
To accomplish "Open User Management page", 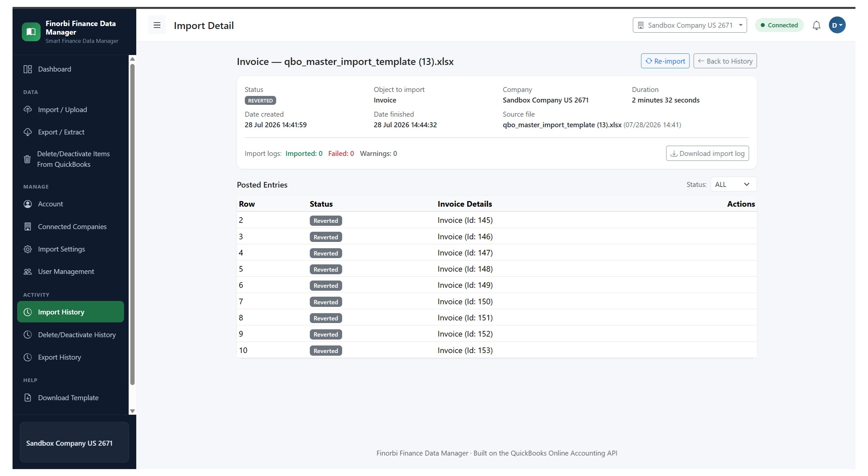I will click(71, 272).
